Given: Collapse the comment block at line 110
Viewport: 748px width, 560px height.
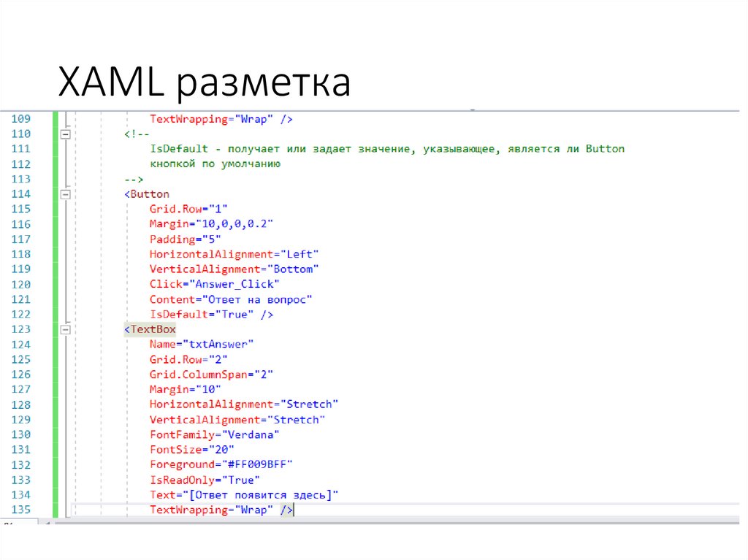Looking at the screenshot, I should tap(65, 134).
